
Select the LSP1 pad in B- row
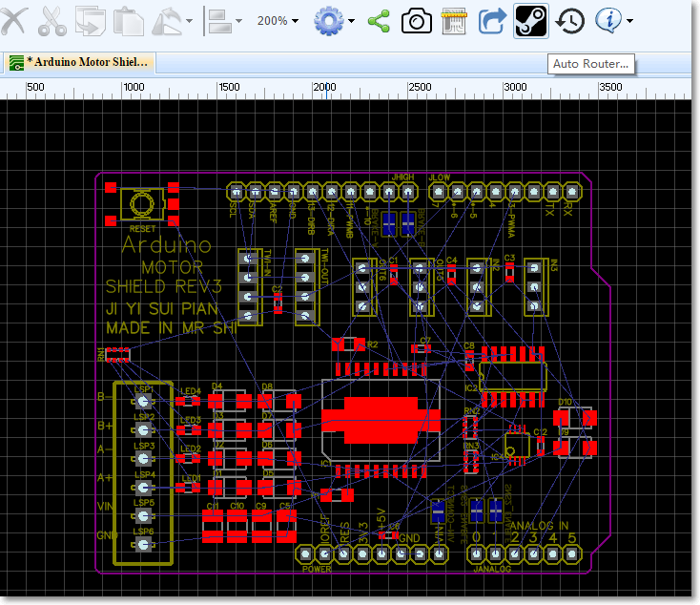(143, 401)
